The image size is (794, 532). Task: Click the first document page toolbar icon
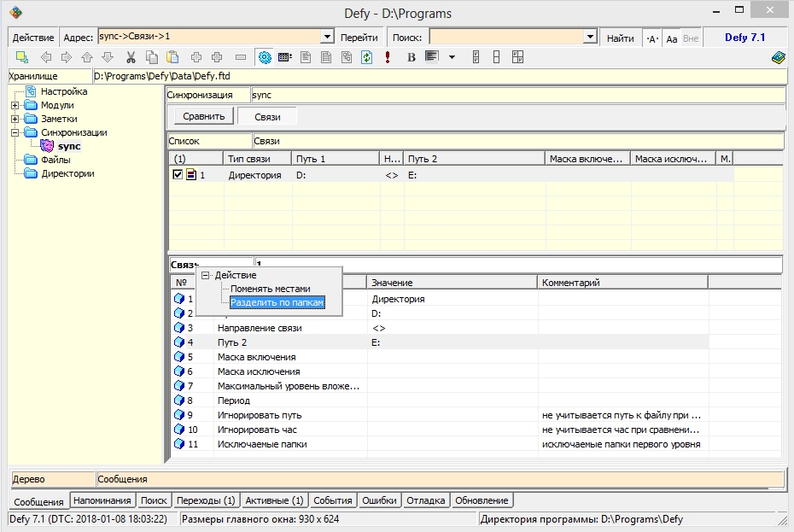point(306,57)
